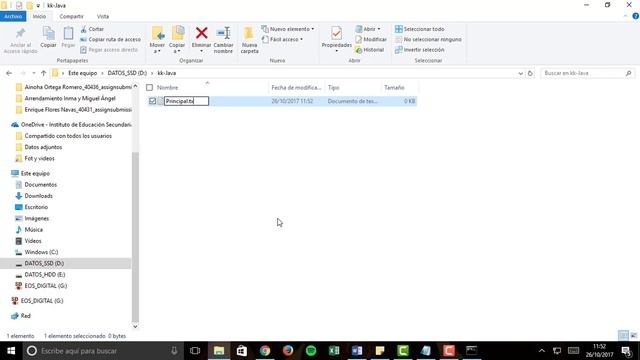Create a Nueva carpeta

(249, 40)
